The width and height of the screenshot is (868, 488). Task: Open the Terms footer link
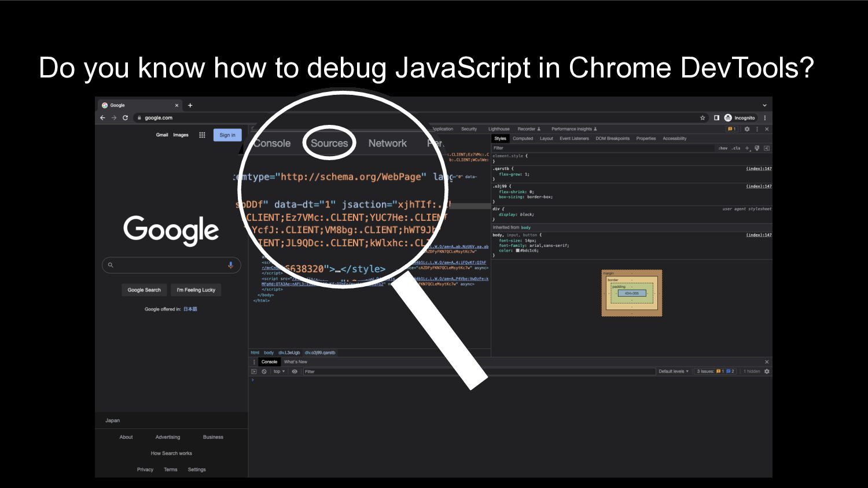[x=171, y=469]
